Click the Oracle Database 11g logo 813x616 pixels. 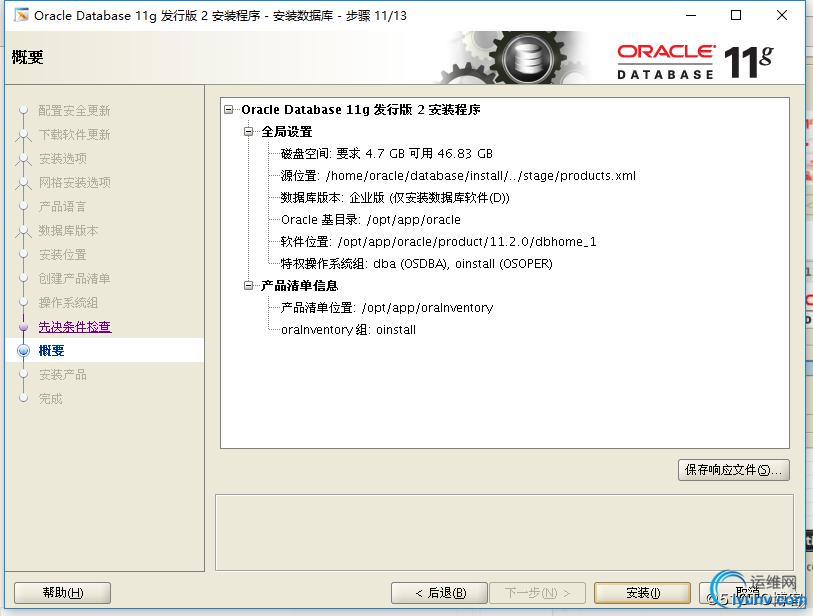click(x=695, y=62)
